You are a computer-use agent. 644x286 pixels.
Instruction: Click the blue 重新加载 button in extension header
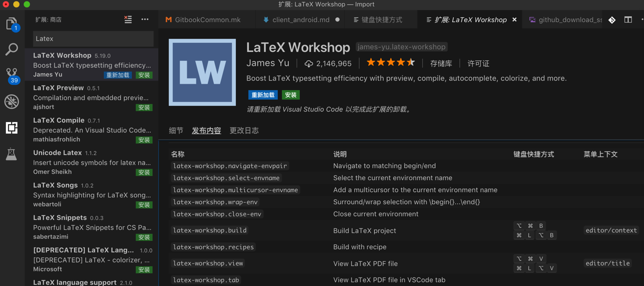coord(263,95)
